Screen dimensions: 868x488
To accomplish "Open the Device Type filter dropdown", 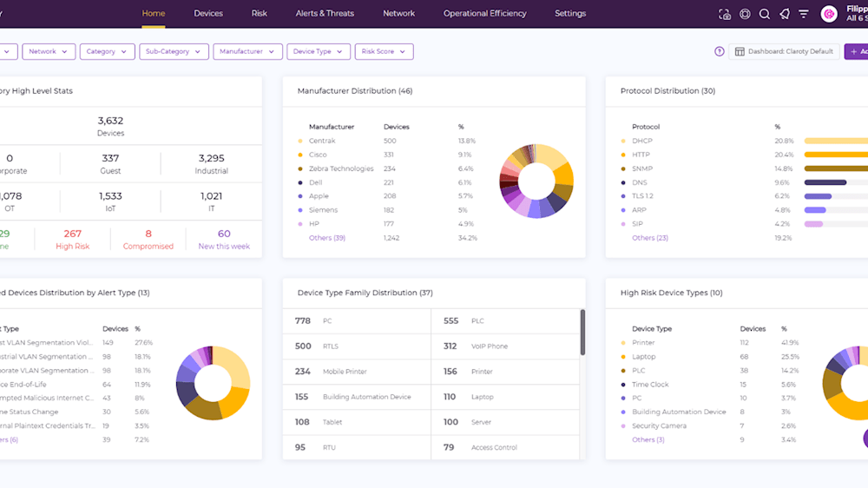I will pyautogui.click(x=319, y=51).
